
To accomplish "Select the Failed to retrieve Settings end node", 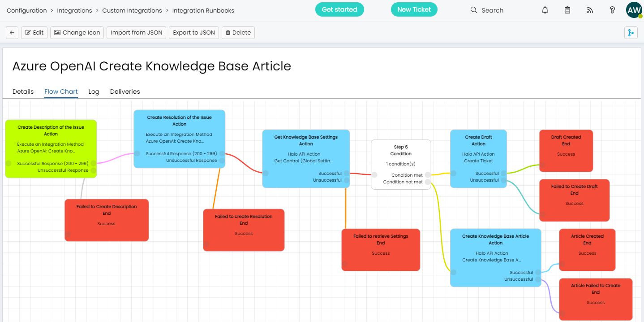I will 381,250.
